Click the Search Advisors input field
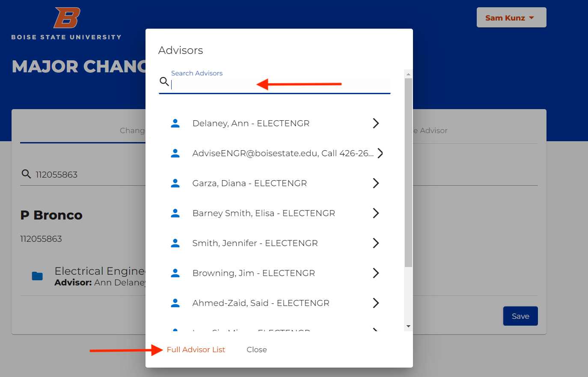 coord(281,85)
